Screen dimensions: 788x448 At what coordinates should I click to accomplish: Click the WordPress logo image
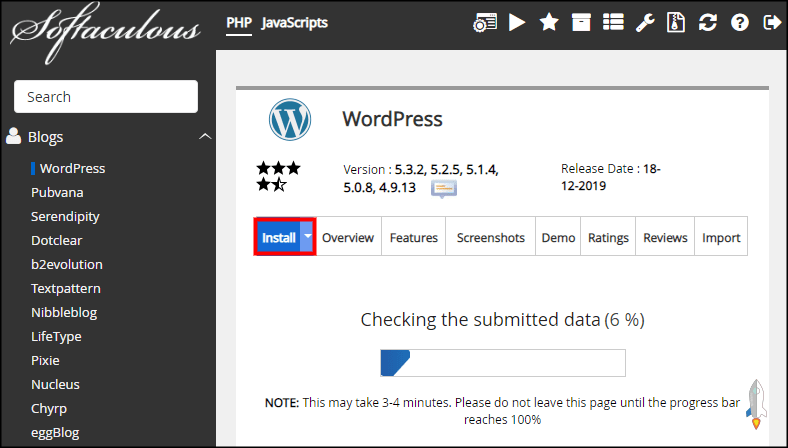[290, 120]
